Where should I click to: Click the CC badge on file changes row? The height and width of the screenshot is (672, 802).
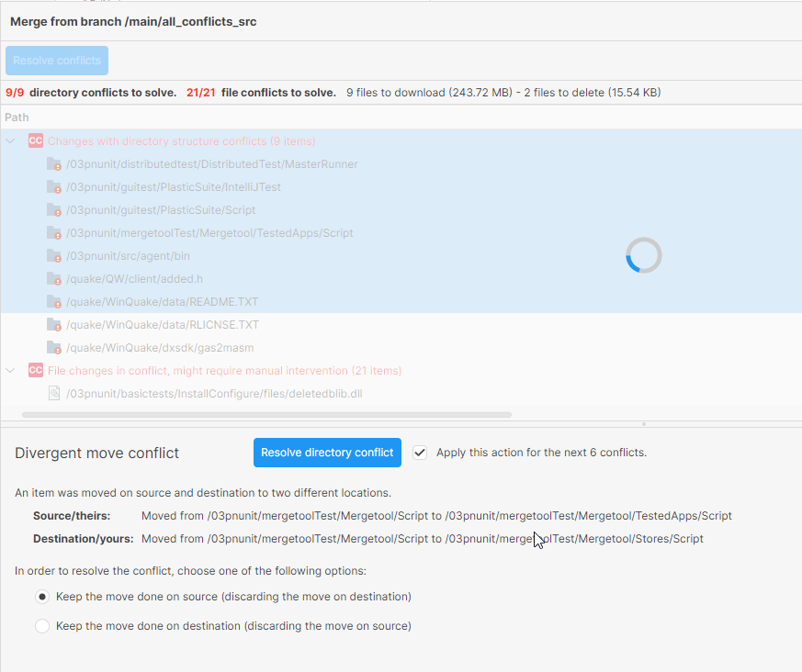pos(36,370)
